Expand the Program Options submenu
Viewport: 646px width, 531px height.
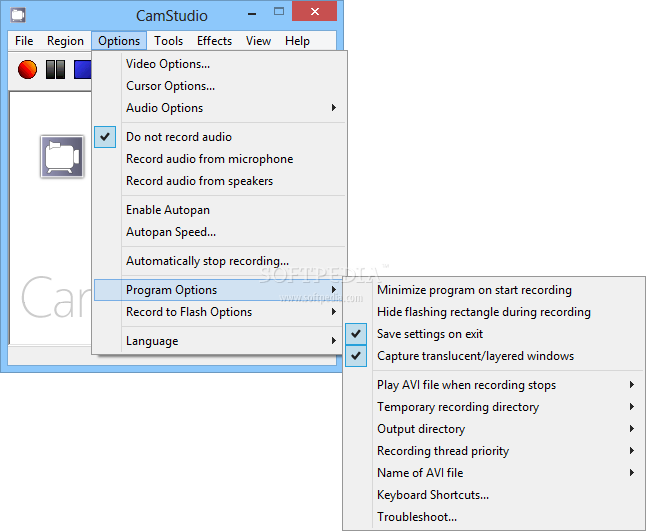pos(219,290)
